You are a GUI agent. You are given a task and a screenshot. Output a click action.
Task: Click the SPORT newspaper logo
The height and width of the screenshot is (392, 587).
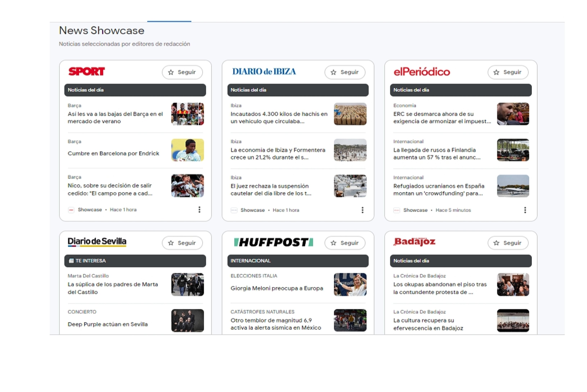pos(87,72)
